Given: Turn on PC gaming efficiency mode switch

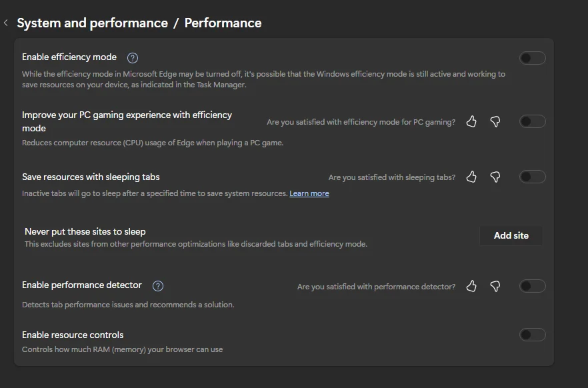Looking at the screenshot, I should 532,121.
